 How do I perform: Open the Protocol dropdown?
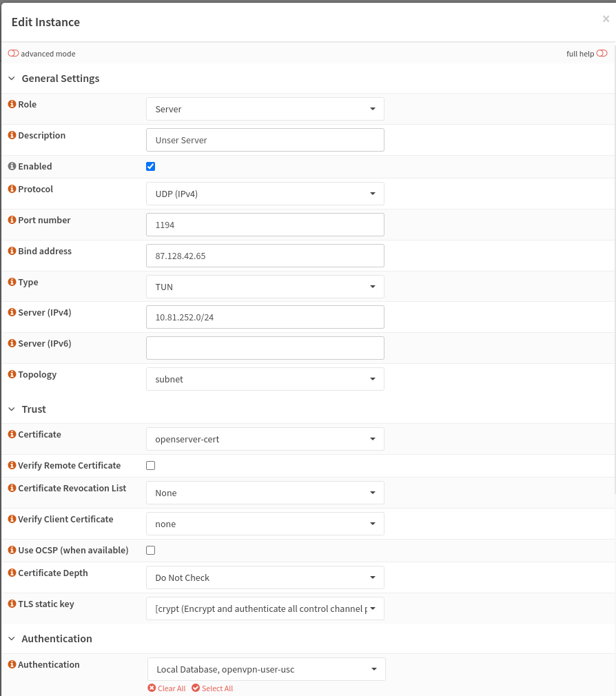point(265,194)
